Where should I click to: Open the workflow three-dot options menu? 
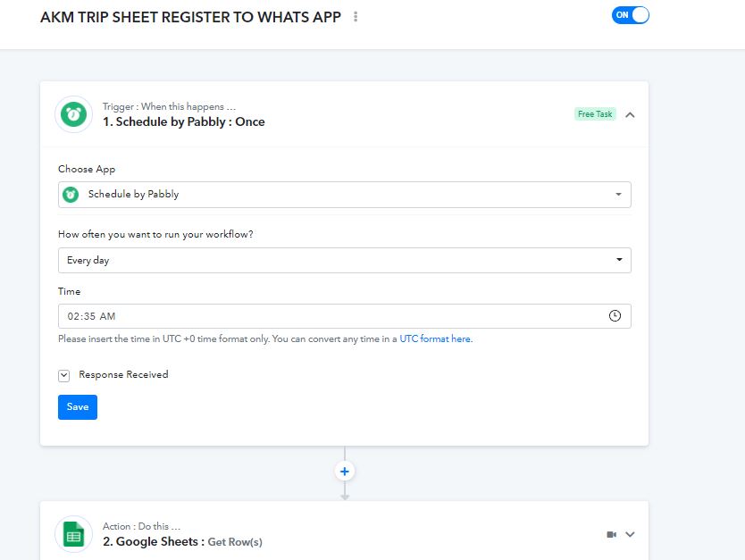click(x=356, y=17)
